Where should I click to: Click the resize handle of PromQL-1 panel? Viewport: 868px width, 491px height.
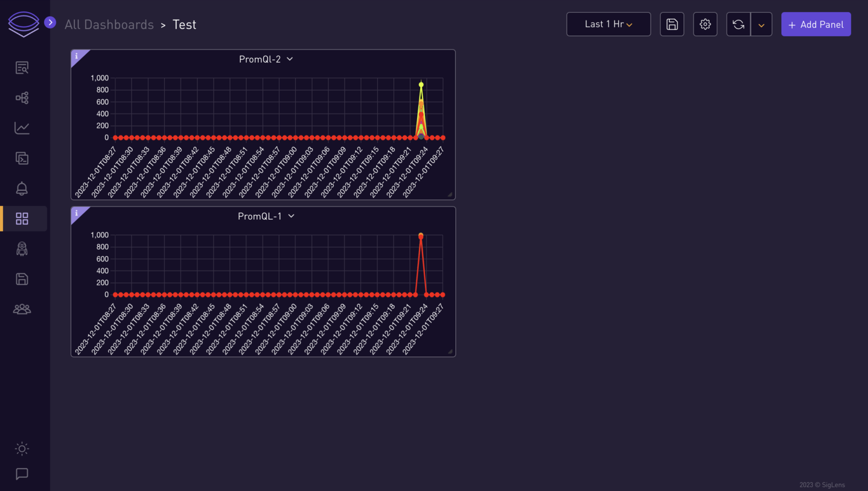tap(450, 351)
